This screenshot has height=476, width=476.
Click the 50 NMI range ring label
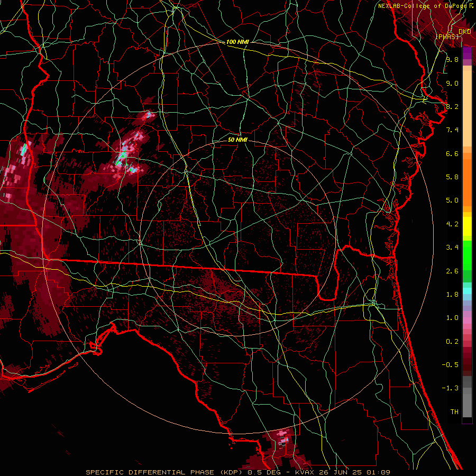237,140
